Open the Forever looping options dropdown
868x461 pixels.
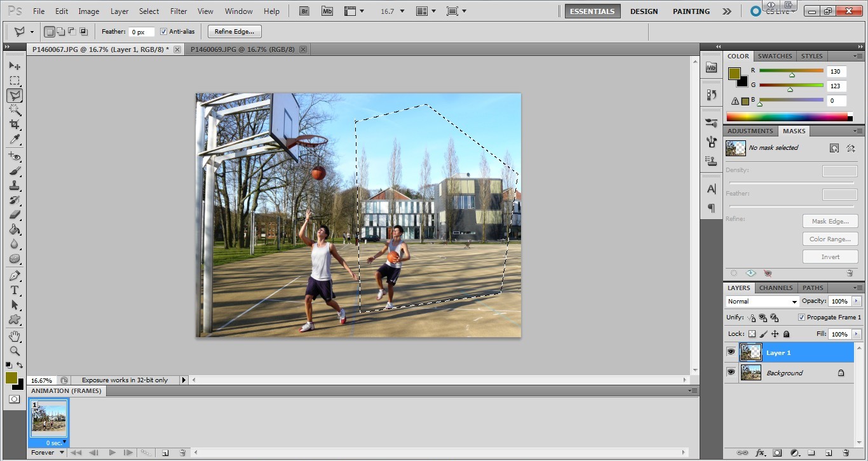(x=48, y=453)
